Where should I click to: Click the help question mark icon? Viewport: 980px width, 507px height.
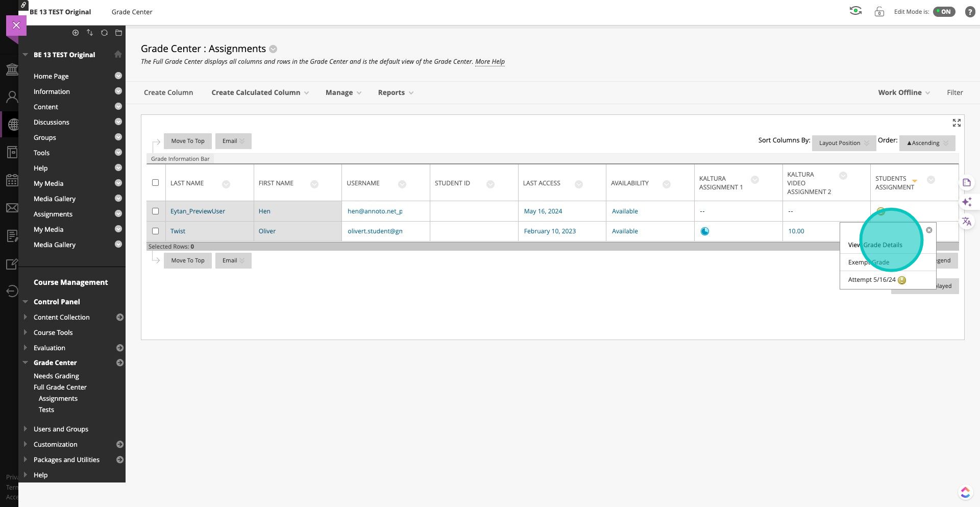tap(970, 12)
